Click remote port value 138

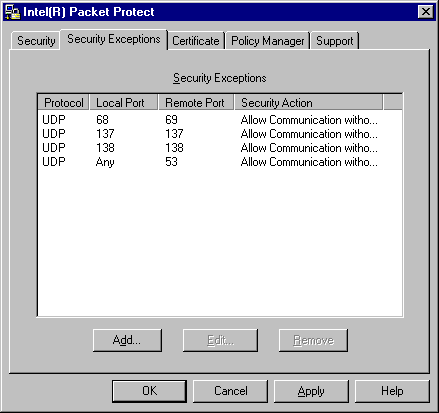(x=174, y=148)
